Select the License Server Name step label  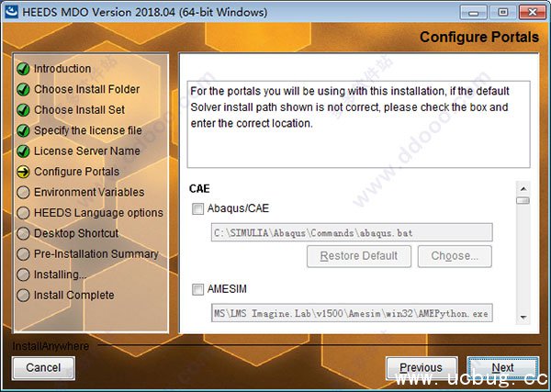tap(87, 151)
